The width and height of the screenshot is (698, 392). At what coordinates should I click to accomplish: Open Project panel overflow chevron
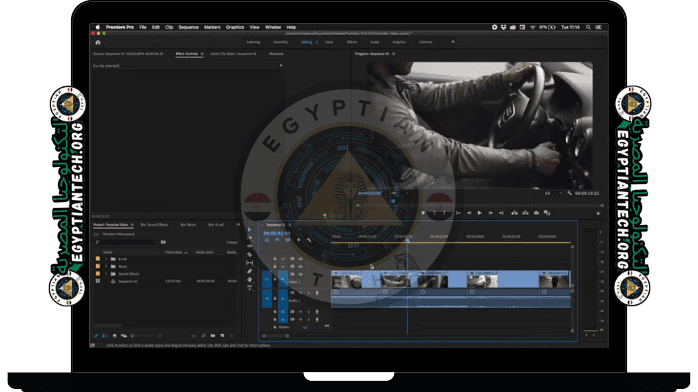pos(238,225)
